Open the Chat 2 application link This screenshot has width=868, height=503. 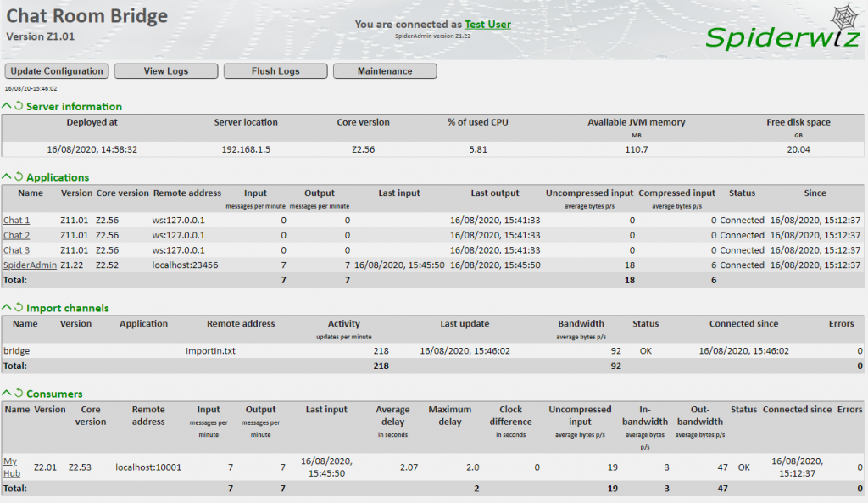pos(17,235)
